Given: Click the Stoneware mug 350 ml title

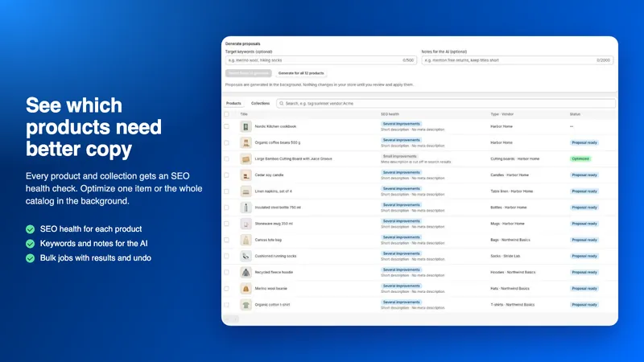Looking at the screenshot, I should click(274, 224).
